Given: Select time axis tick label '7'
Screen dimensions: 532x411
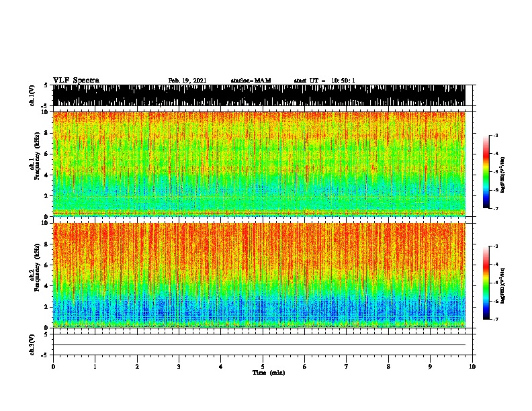Looking at the screenshot, I should (347, 367).
